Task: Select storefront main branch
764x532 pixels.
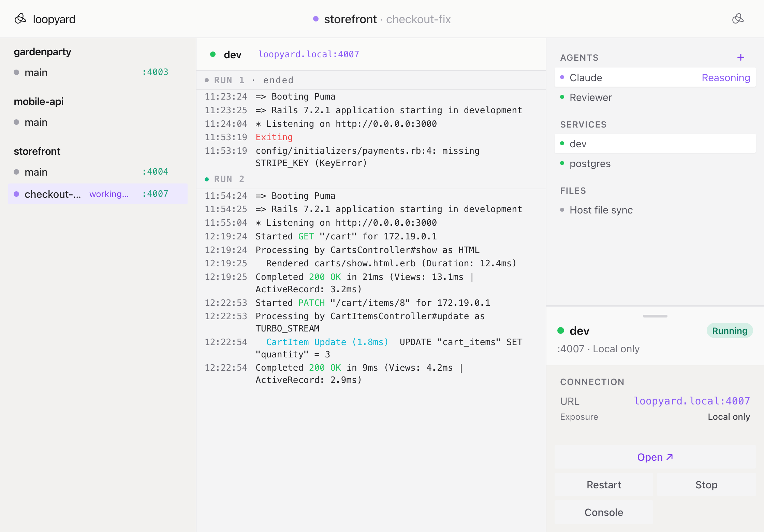Action: (x=98, y=172)
